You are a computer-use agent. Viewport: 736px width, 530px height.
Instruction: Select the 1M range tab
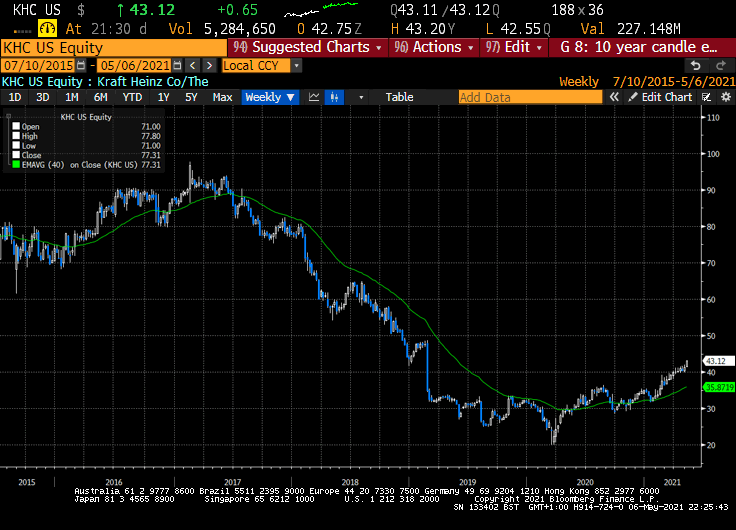click(x=71, y=97)
